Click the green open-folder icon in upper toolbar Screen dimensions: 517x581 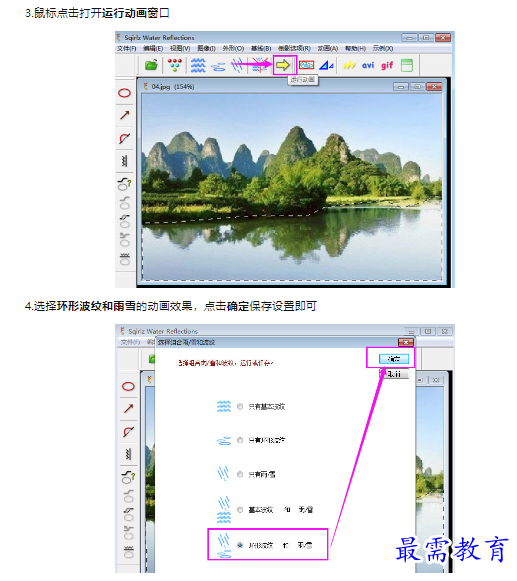pyautogui.click(x=151, y=65)
